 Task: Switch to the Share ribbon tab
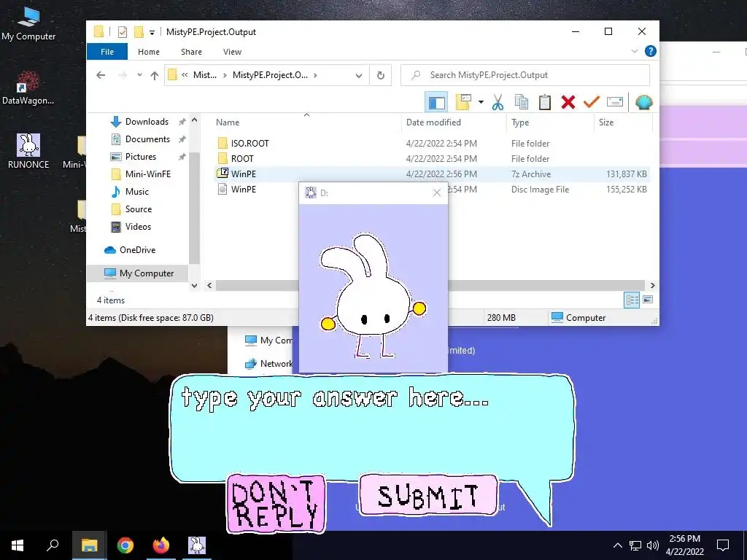pos(191,52)
